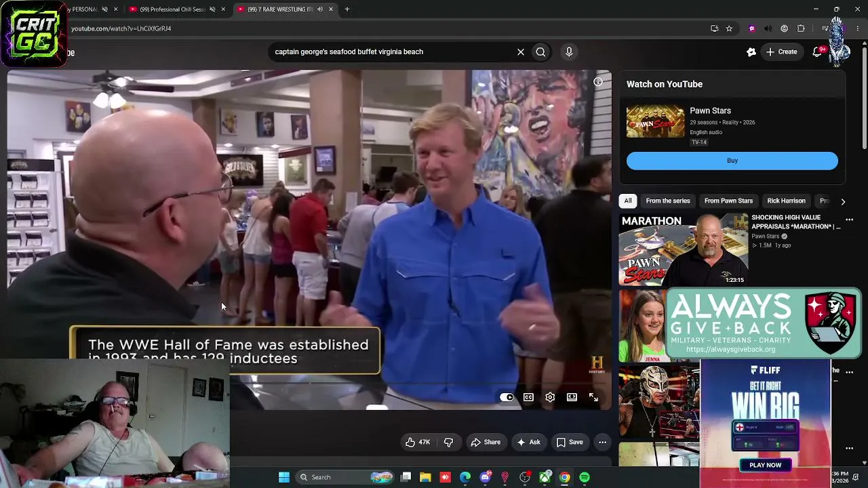Screen dimensions: 868x488
Task: Open the Shocking High Value Appraisals video title
Action: coord(795,222)
